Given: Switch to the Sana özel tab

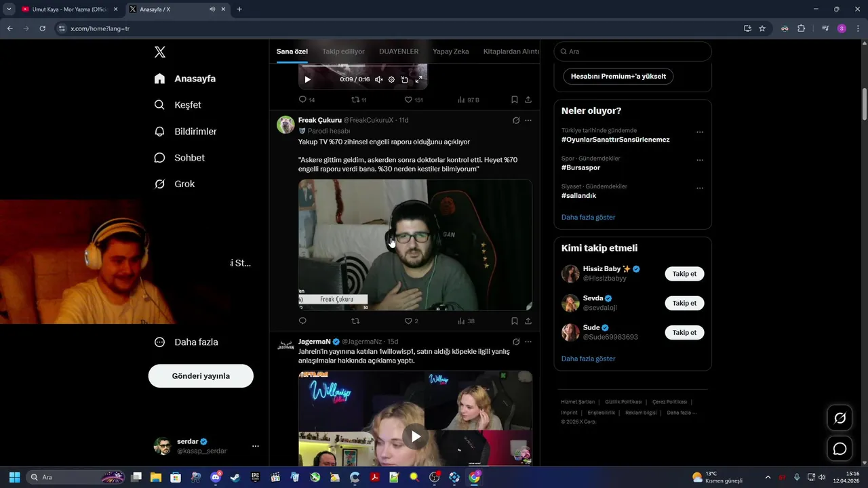Looking at the screenshot, I should (x=292, y=52).
